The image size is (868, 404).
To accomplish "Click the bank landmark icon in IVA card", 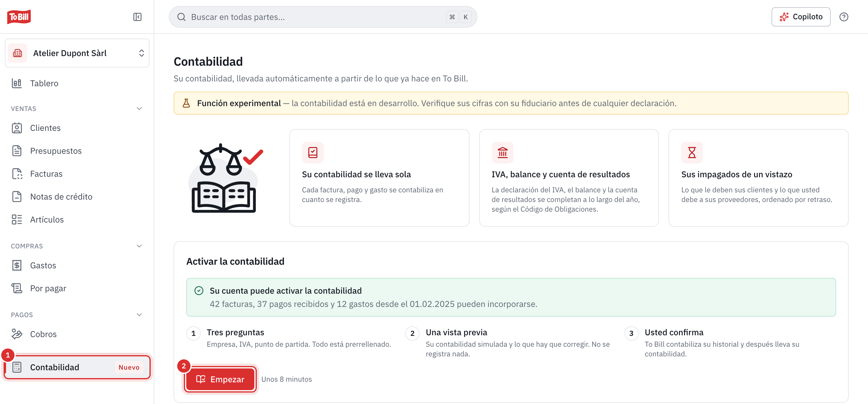I will [x=502, y=153].
